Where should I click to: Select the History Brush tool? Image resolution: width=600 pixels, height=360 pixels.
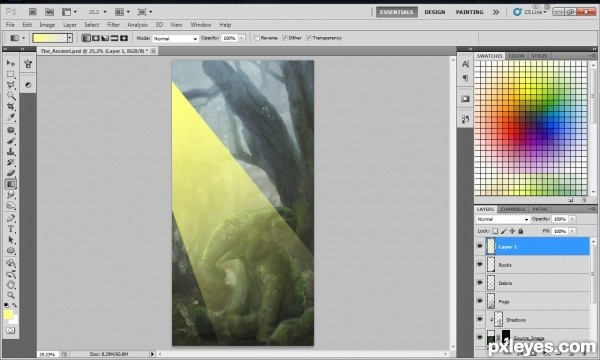[x=11, y=163]
